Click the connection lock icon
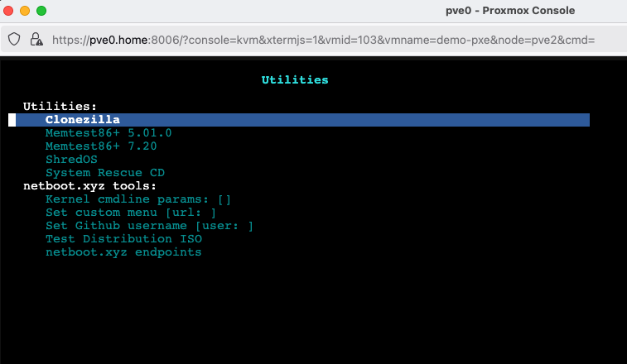The width and height of the screenshot is (627, 364). (36, 39)
